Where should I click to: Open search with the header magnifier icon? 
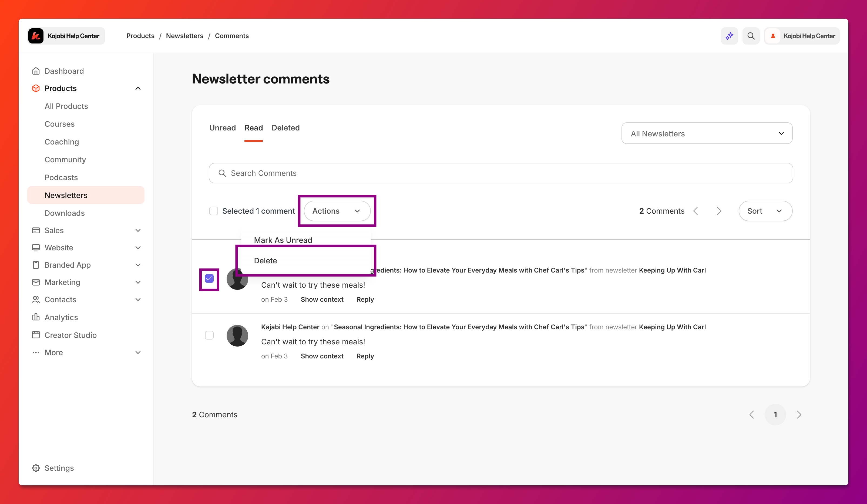point(751,36)
